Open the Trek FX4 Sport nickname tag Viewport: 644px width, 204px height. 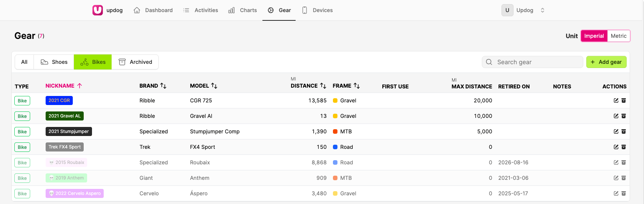(64, 147)
